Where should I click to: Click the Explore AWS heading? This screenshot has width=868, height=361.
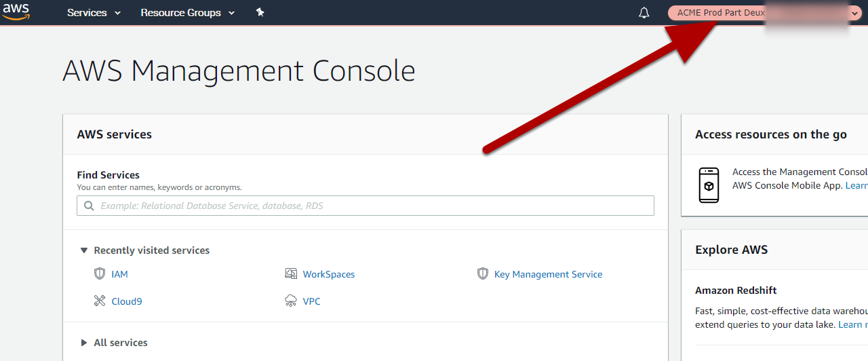(x=731, y=250)
